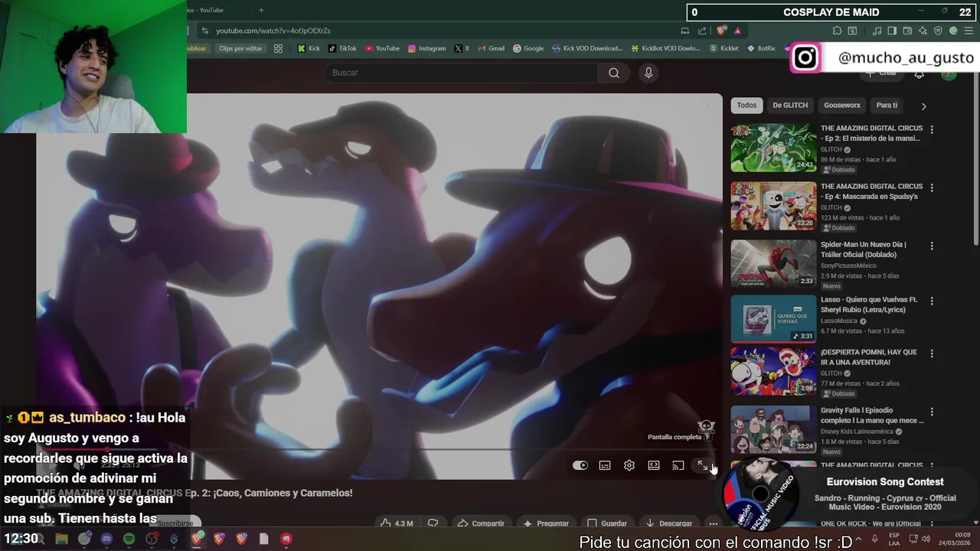
Task: Open the Kicklet bookmark
Action: click(724, 48)
